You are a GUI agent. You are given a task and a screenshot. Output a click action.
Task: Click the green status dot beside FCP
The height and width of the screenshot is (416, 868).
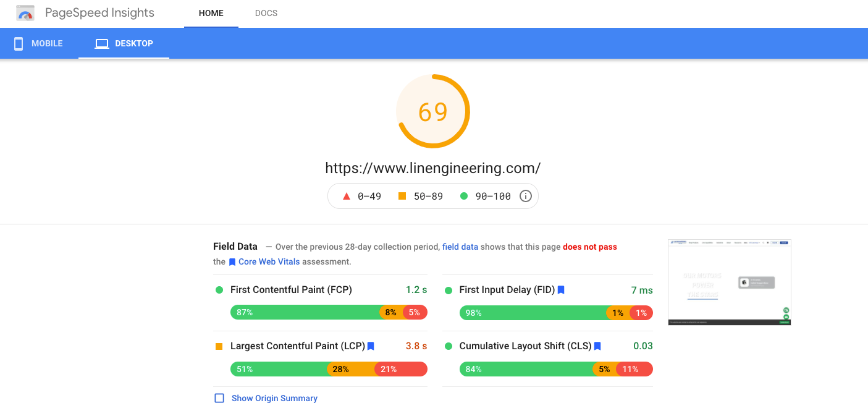pyautogui.click(x=219, y=290)
